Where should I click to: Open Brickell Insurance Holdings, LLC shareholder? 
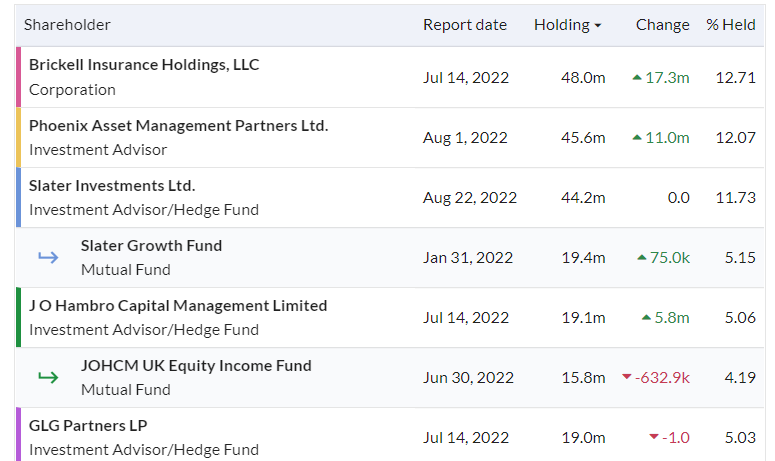click(x=144, y=65)
